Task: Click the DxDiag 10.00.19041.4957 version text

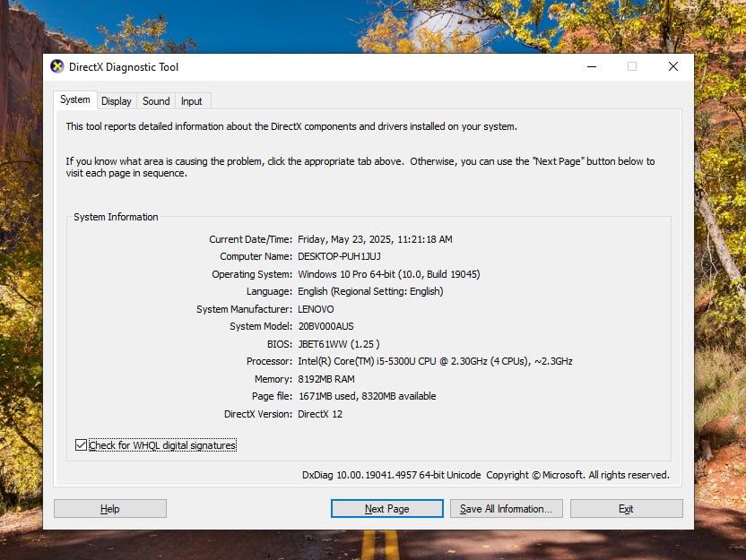Action: (392, 476)
